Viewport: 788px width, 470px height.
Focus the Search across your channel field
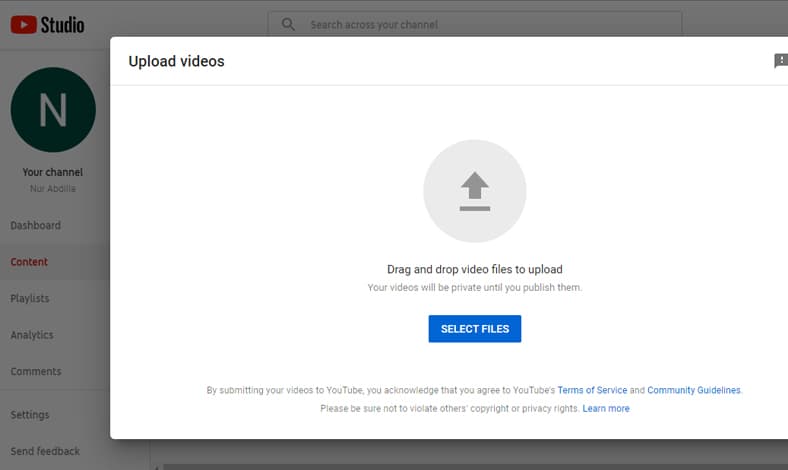474,24
